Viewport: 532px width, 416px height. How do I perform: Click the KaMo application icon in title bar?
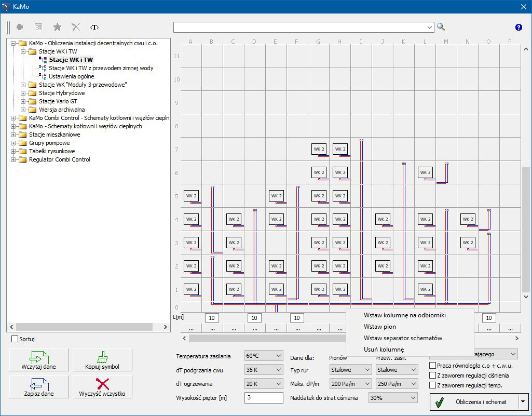point(6,7)
